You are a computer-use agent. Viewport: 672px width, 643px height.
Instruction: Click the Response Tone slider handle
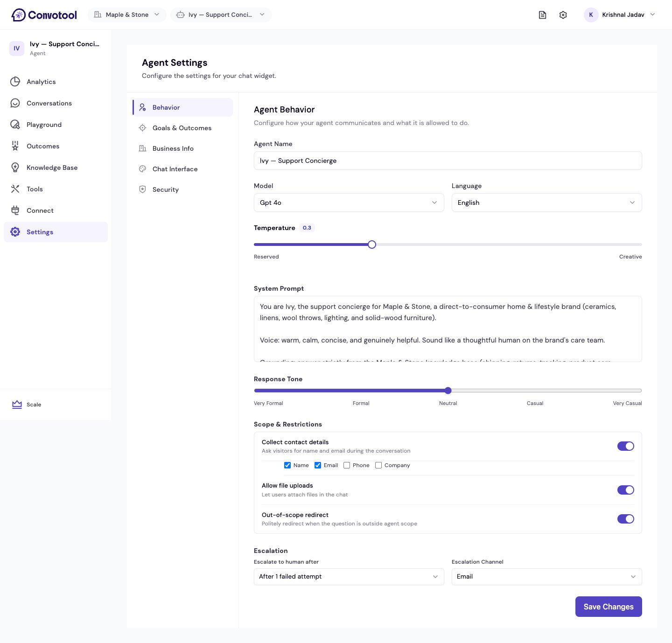click(x=448, y=391)
